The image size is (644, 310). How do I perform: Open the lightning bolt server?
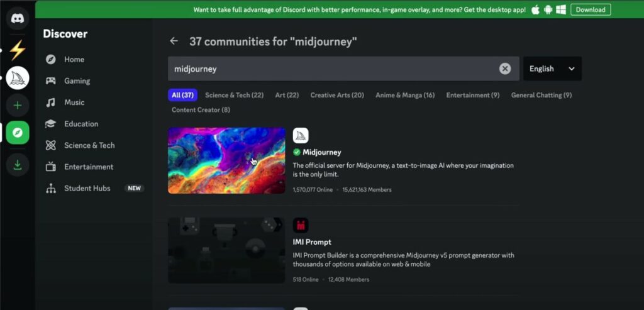coord(18,50)
